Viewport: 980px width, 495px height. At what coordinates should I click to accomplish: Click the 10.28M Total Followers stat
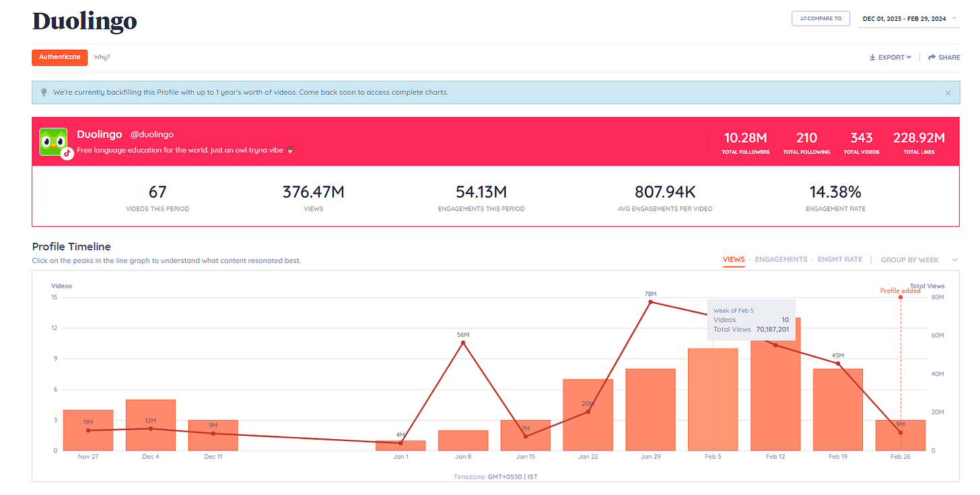point(746,143)
